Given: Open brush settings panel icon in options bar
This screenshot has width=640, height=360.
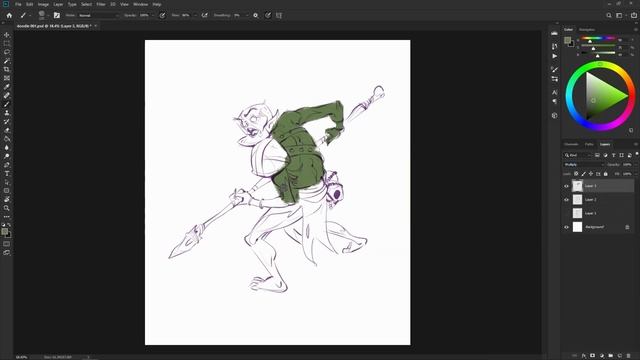Looking at the screenshot, I should point(57,16).
